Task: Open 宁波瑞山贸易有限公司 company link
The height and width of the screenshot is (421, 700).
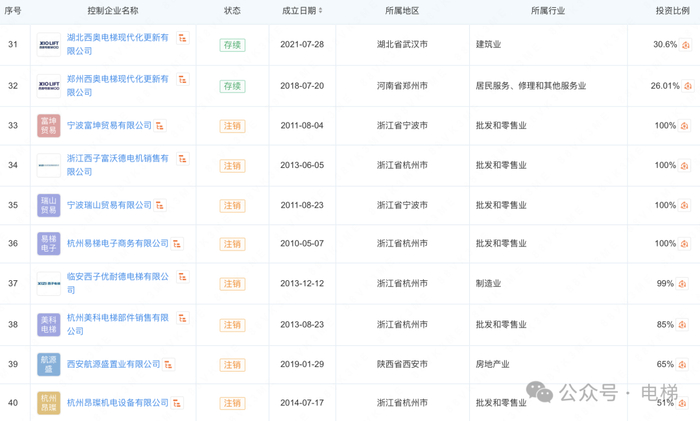Action: click(109, 205)
